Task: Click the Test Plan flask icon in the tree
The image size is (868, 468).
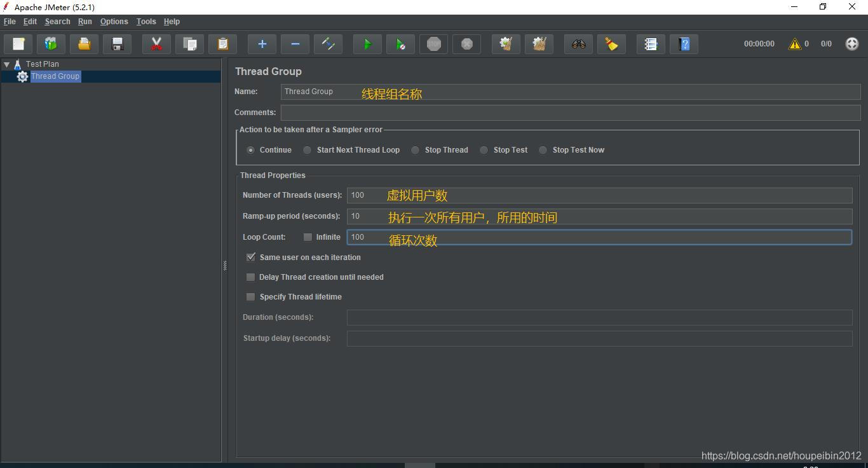Action: click(x=17, y=64)
